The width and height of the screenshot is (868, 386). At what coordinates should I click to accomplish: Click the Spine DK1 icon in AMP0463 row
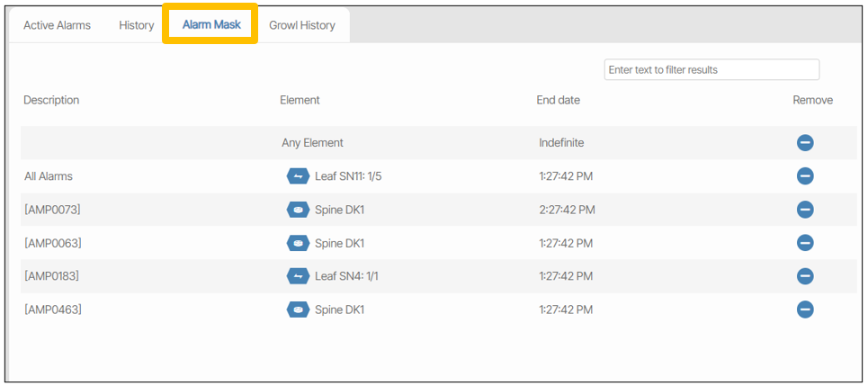(298, 310)
